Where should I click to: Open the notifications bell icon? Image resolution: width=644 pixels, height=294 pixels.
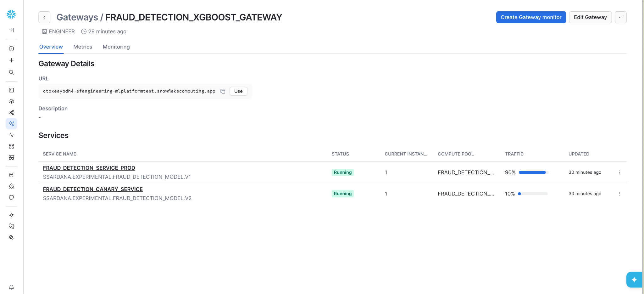[11, 287]
